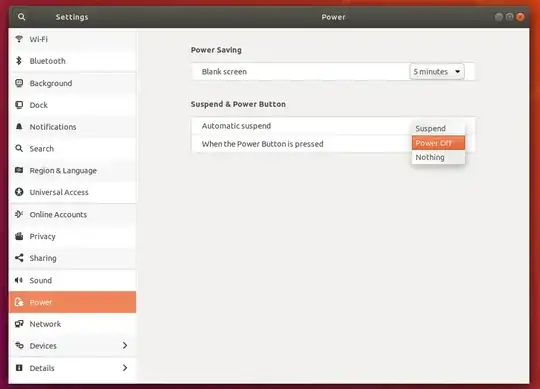Click the Bluetooth symbol icon

click(19, 61)
